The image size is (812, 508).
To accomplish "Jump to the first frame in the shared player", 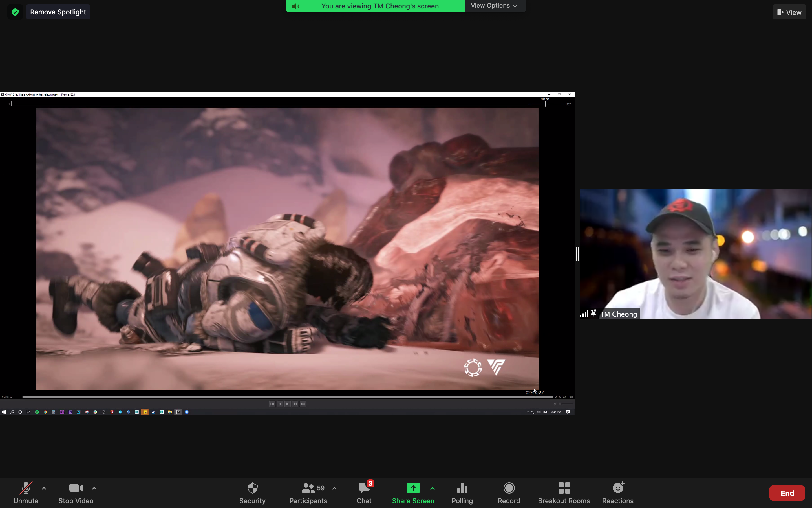I will [x=272, y=404].
